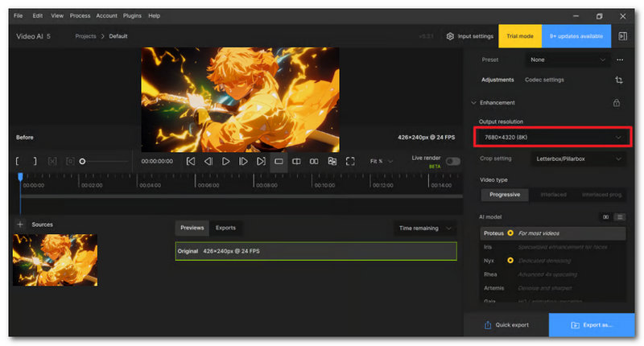644x346 pixels.
Task: Add a new source with plus icon
Action: pos(20,224)
